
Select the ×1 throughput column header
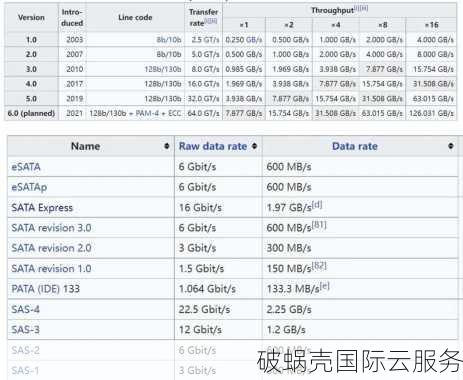tap(244, 25)
